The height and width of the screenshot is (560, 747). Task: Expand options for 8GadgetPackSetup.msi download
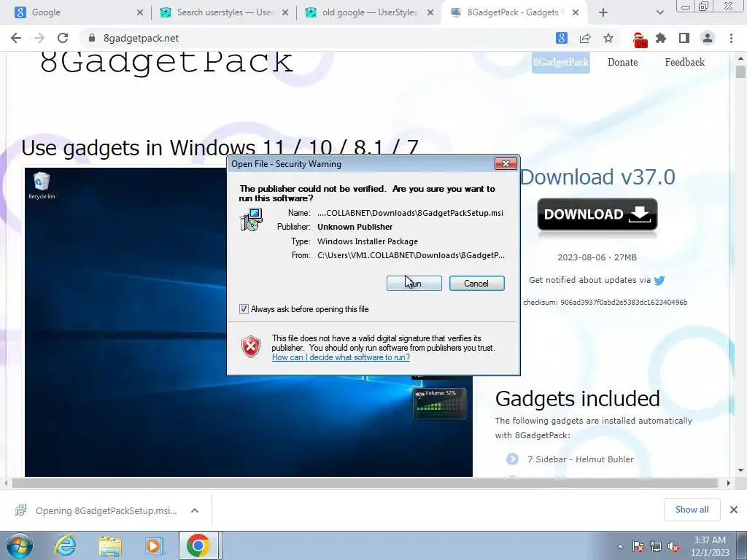click(x=195, y=510)
